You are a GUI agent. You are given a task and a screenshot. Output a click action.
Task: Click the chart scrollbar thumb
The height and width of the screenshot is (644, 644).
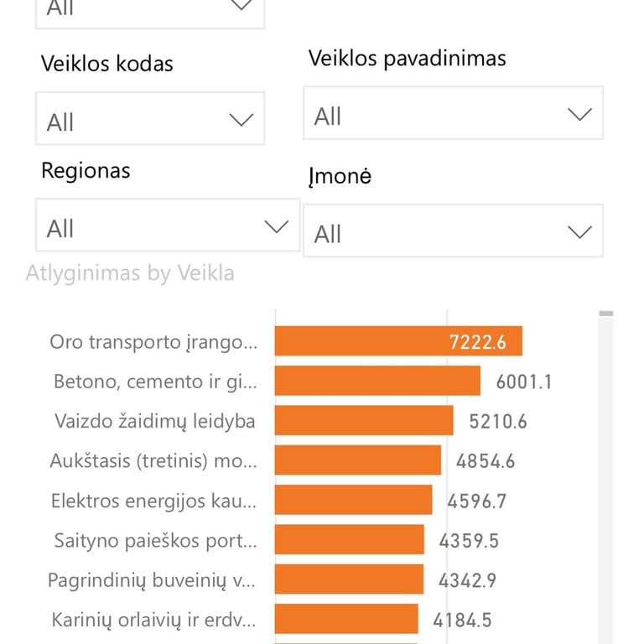click(605, 314)
